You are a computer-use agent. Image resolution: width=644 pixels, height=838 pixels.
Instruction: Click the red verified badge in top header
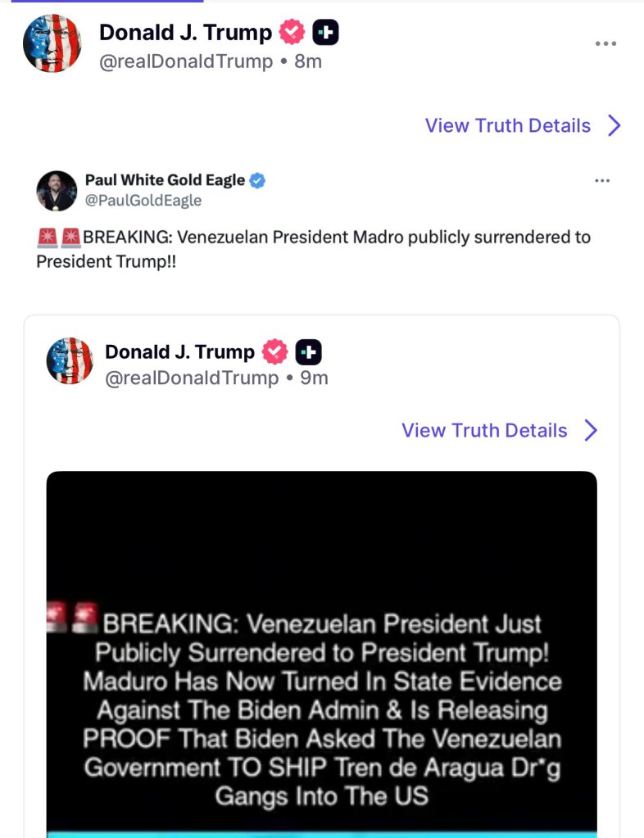coord(293,33)
